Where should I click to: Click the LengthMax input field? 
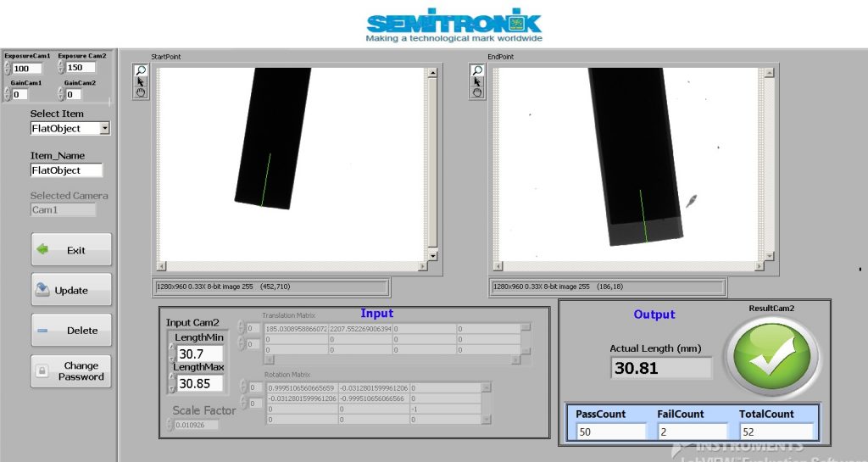click(x=200, y=383)
